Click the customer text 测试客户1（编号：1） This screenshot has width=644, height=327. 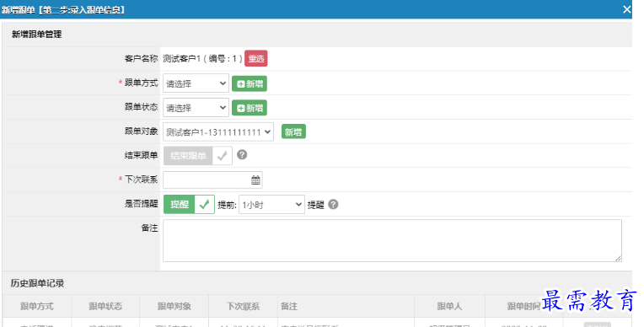coord(202,58)
